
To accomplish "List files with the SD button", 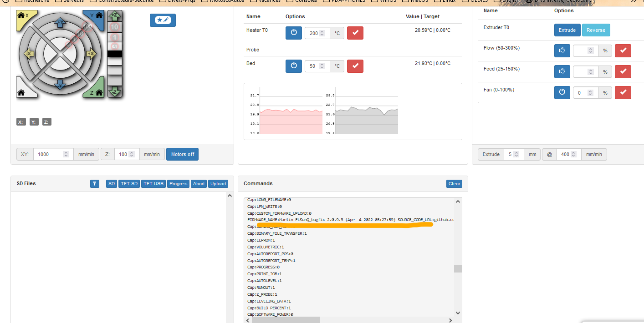I will [x=112, y=184].
